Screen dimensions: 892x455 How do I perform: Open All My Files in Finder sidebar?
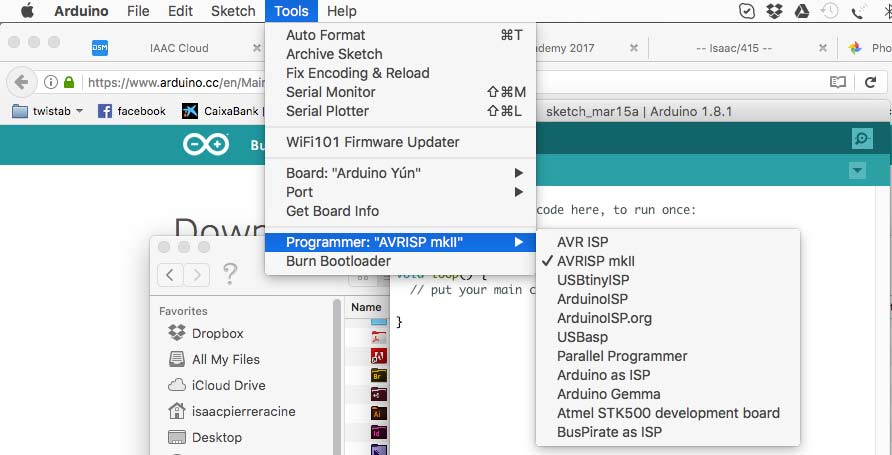(214, 359)
